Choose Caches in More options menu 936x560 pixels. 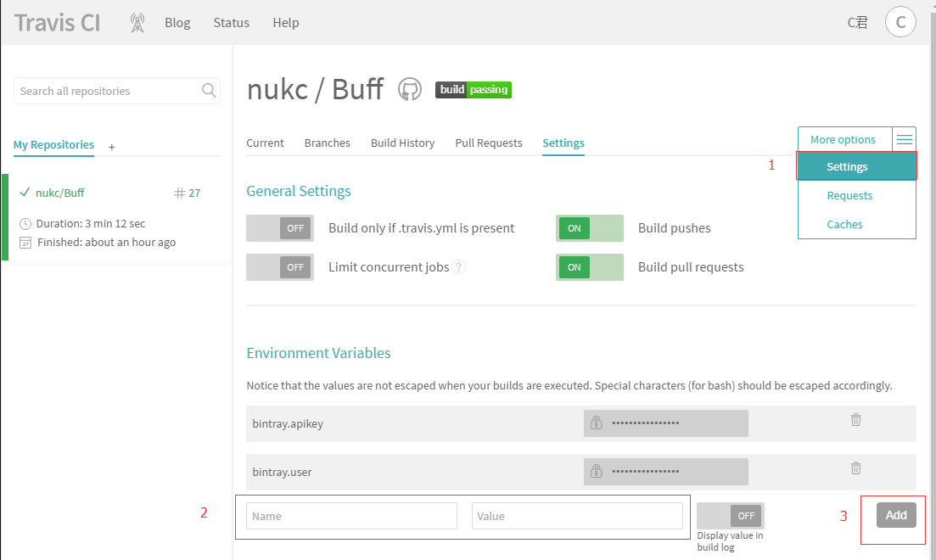click(x=844, y=225)
